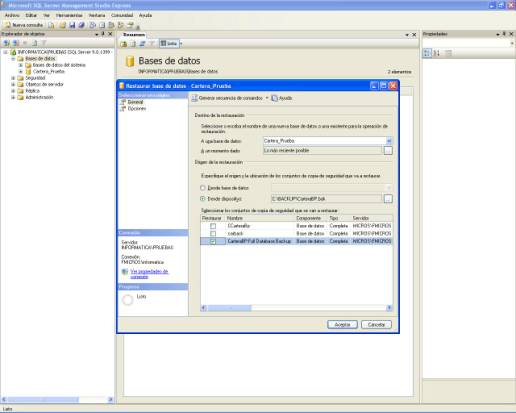Viewport: 516px width, 413px height.
Task: Click the Nombre column header in backup list
Action: [x=260, y=218]
